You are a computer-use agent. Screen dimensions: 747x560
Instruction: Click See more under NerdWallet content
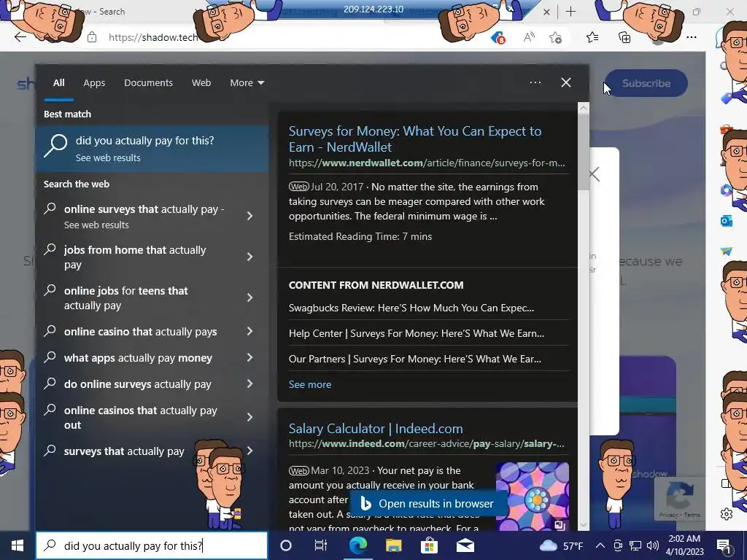[x=310, y=384]
